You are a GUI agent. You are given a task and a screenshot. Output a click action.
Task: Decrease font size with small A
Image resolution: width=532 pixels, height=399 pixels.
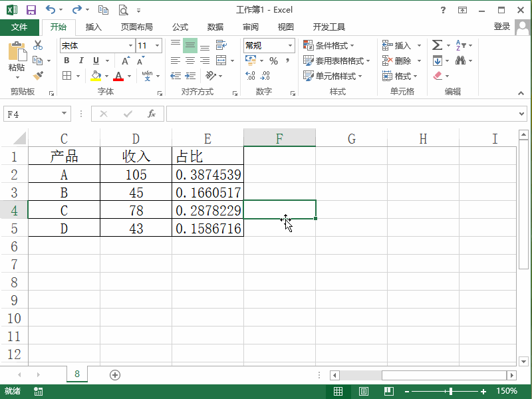(141, 61)
